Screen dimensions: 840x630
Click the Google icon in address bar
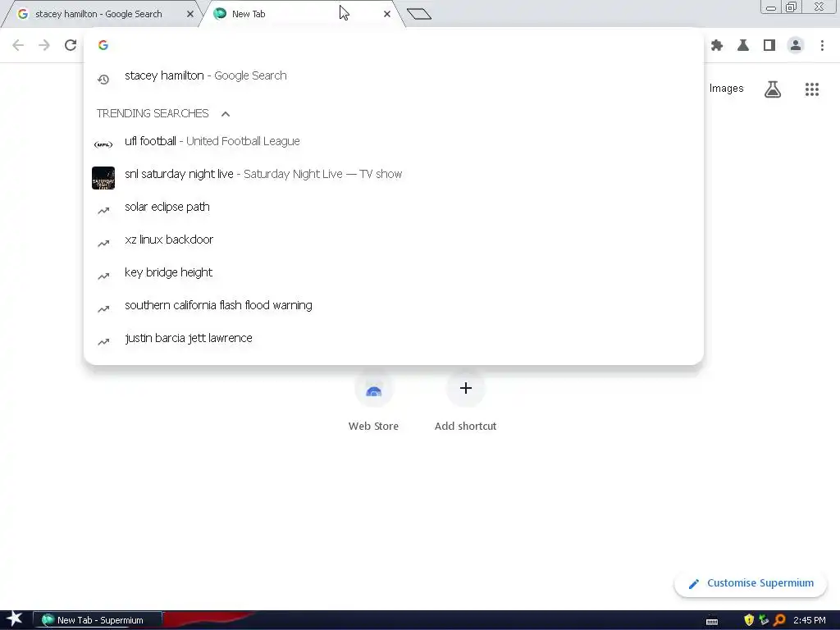tap(103, 45)
